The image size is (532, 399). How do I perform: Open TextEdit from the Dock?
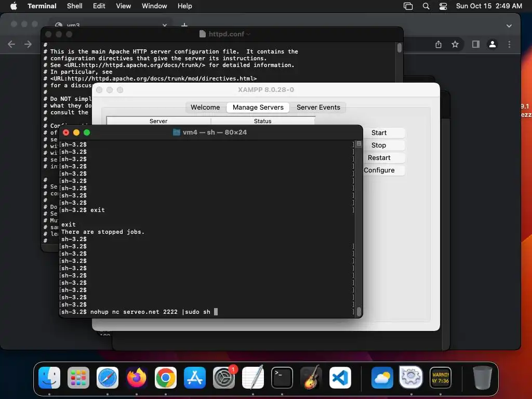point(253,377)
